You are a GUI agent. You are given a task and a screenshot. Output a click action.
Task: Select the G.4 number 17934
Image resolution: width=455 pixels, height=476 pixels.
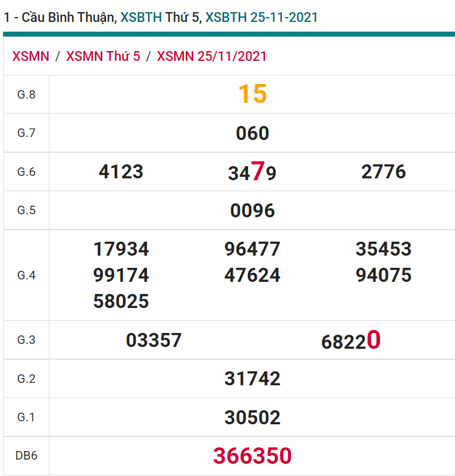[121, 249]
